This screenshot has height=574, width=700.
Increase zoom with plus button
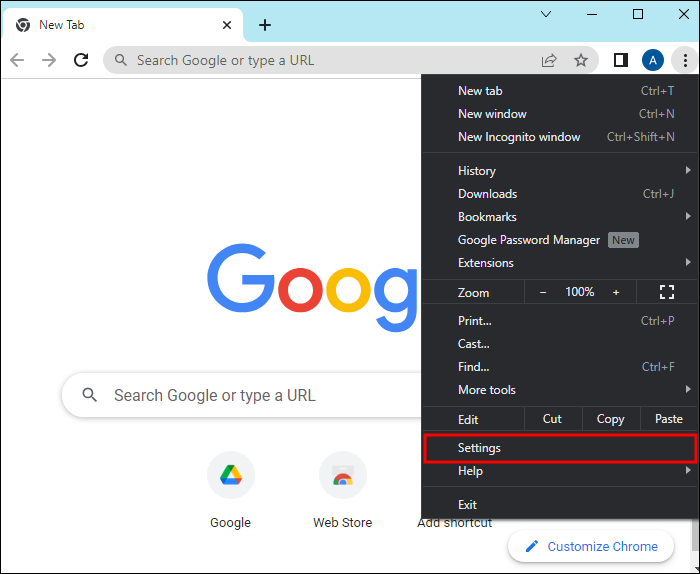click(616, 292)
